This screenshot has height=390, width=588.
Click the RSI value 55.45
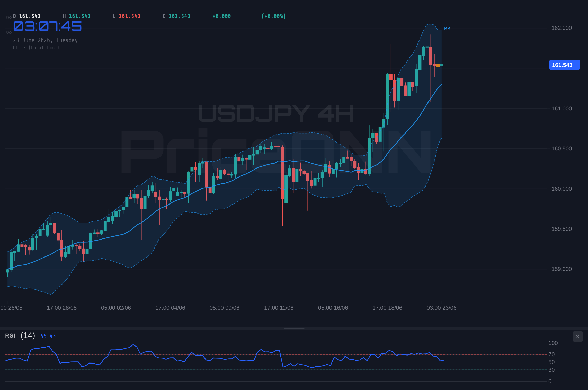pyautogui.click(x=48, y=336)
